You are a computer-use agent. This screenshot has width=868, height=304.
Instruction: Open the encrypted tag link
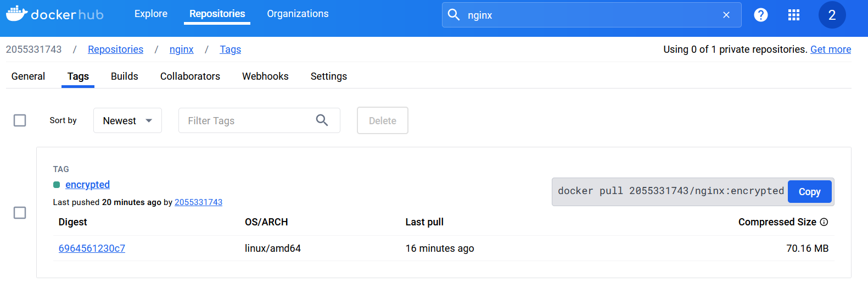pyautogui.click(x=87, y=185)
